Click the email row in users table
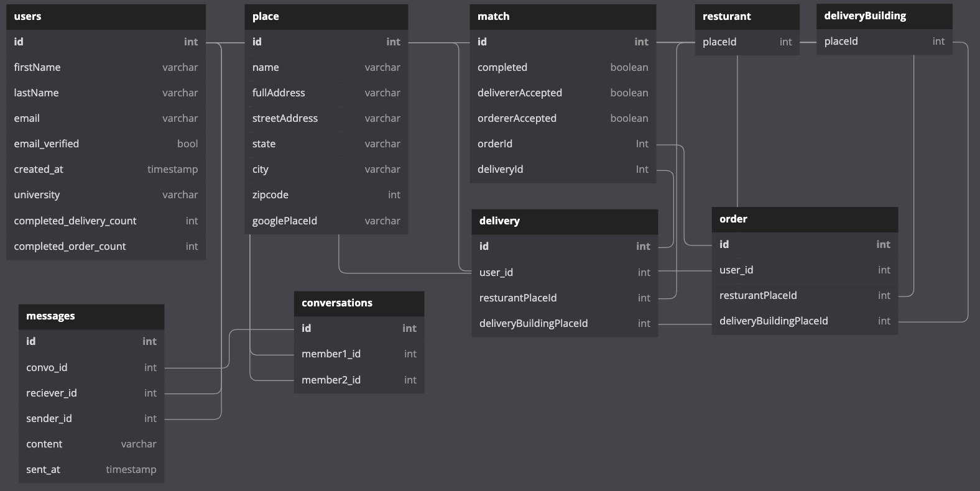This screenshot has height=491, width=980. [106, 118]
